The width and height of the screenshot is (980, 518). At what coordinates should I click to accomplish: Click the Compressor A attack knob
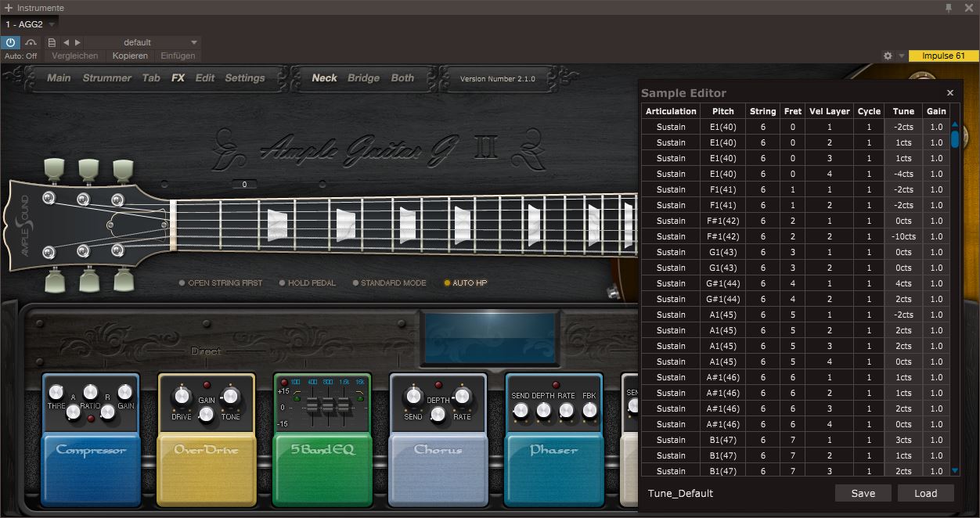point(73,411)
